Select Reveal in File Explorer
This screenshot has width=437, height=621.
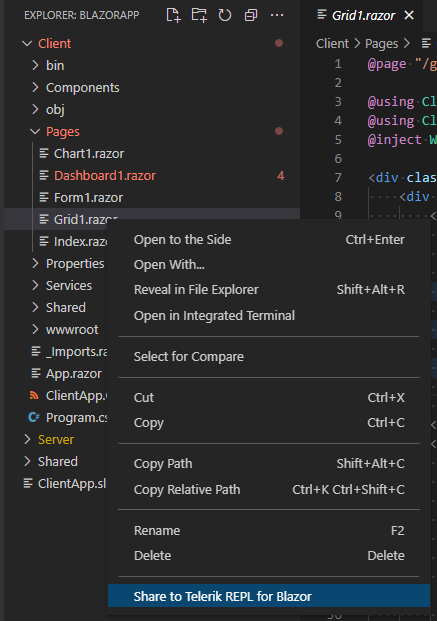point(269,290)
